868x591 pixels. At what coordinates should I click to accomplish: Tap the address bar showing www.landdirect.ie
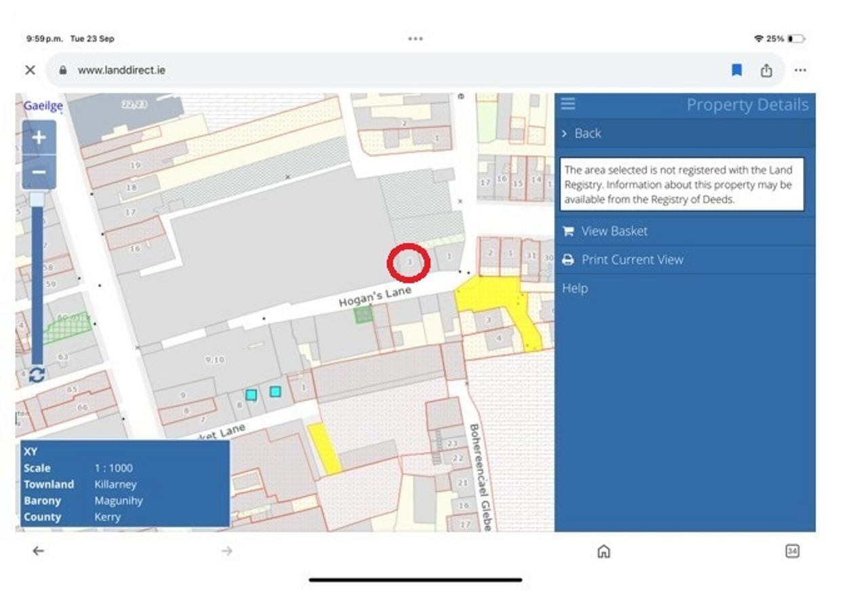pos(122,70)
